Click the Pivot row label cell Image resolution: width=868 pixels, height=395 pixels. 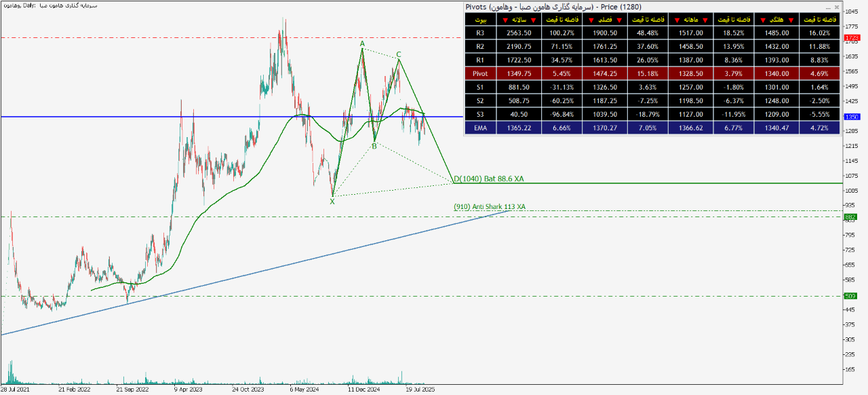pos(480,73)
